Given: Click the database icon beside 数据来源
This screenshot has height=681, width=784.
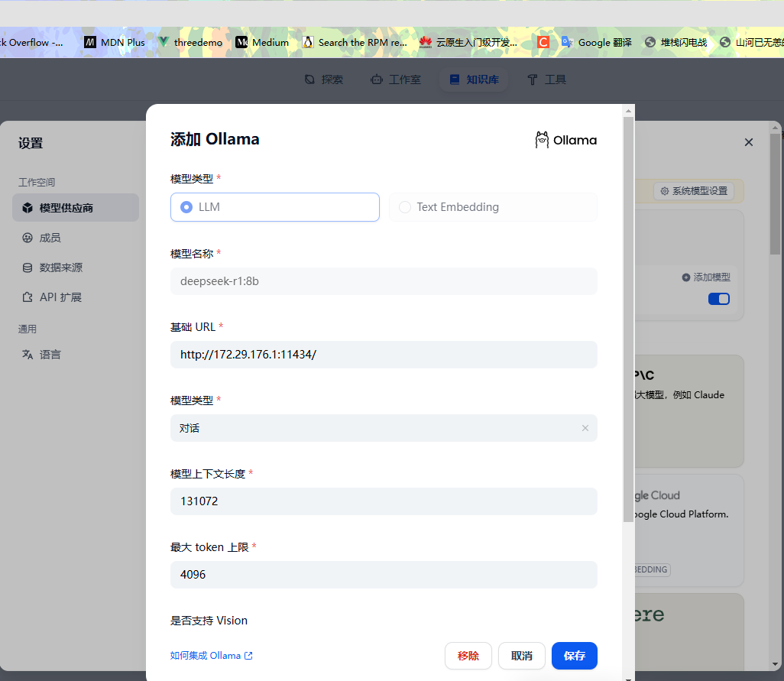Looking at the screenshot, I should 28,268.
